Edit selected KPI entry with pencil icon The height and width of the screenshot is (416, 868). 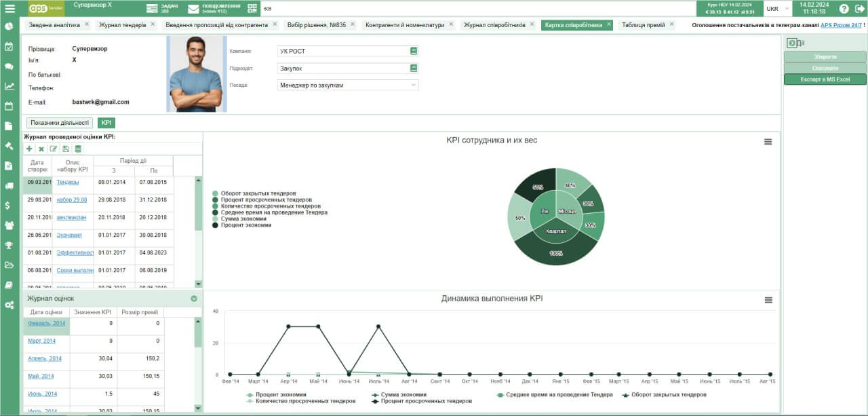click(x=53, y=149)
